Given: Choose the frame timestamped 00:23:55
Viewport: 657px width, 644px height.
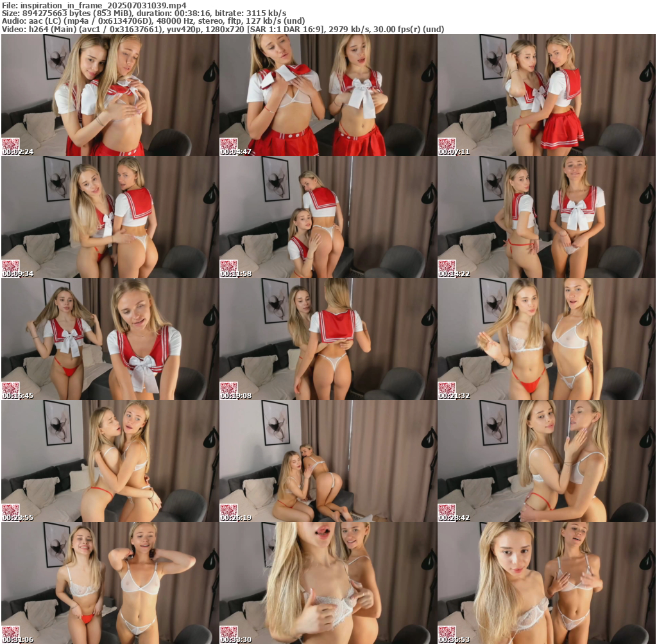Looking at the screenshot, I should click(110, 461).
